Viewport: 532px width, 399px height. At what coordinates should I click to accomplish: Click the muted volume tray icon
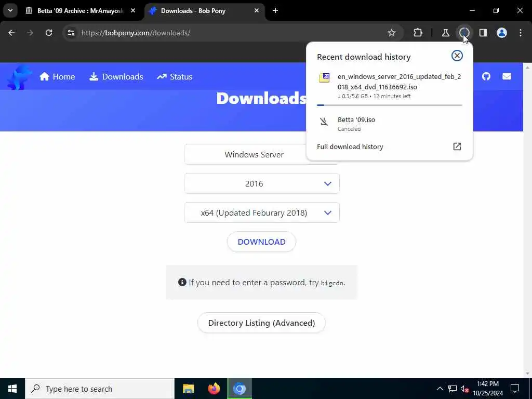click(465, 389)
